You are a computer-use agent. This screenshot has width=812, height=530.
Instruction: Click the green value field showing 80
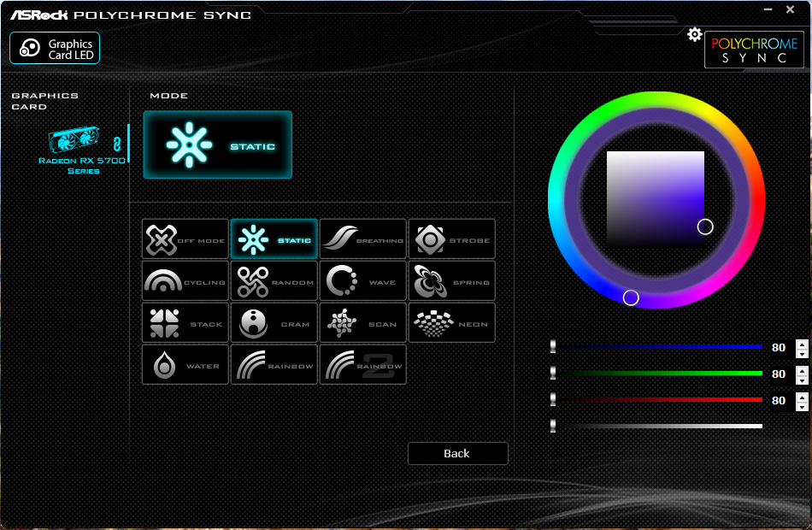pyautogui.click(x=779, y=374)
